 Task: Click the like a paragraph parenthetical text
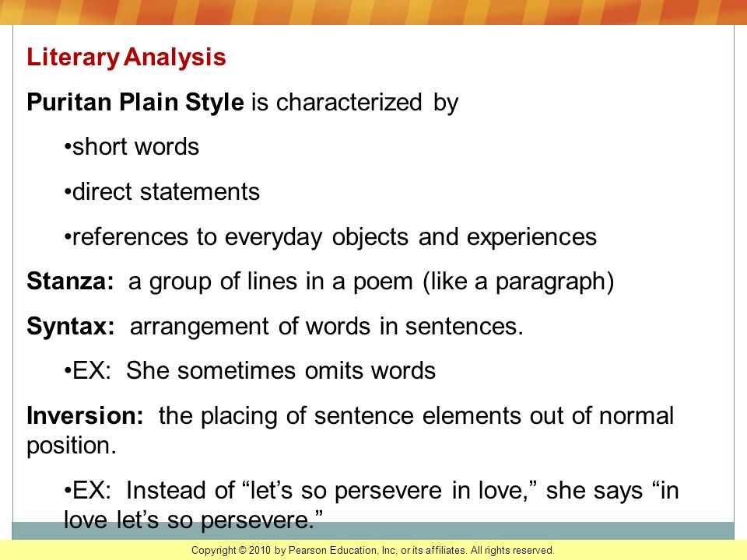point(518,282)
